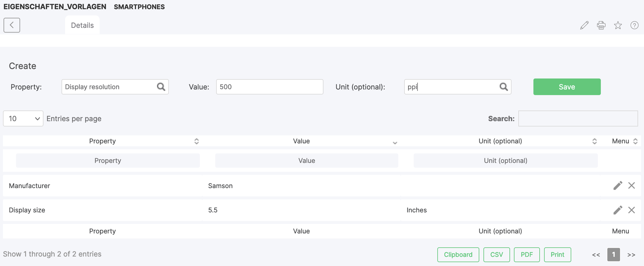Switch to the Details tab
Image resolution: width=644 pixels, height=266 pixels.
pos(82,25)
